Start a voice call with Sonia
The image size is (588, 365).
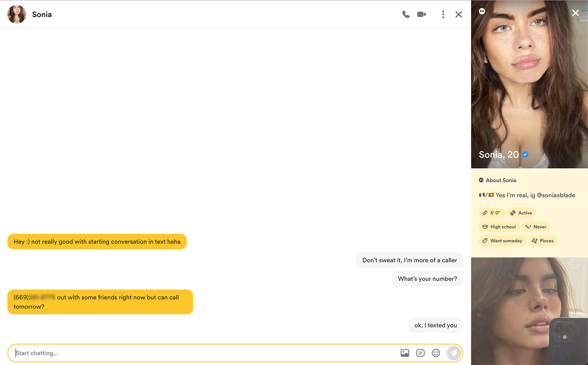point(406,14)
